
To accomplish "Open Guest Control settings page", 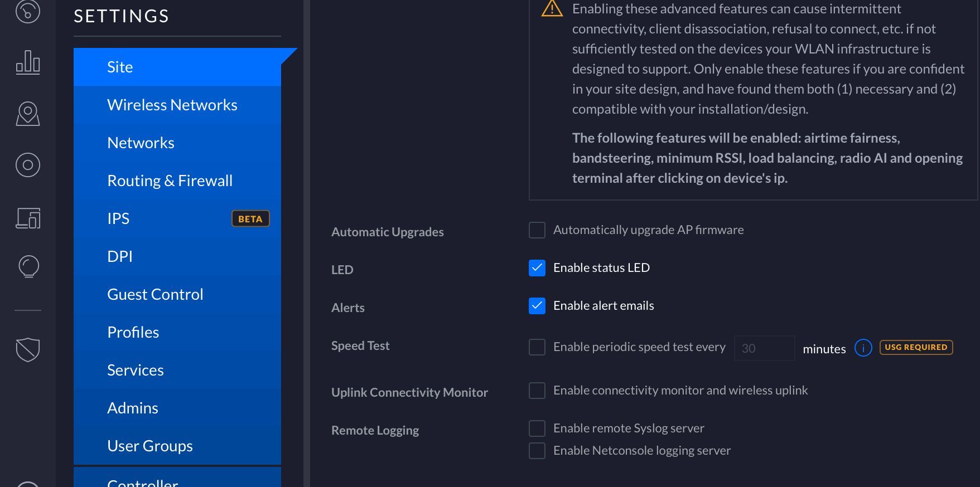I will [155, 294].
